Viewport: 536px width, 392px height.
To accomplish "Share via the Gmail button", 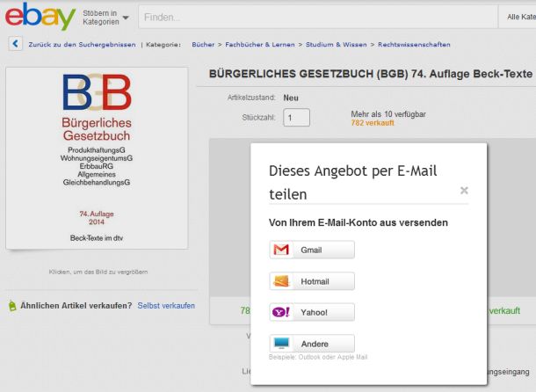I will point(312,250).
